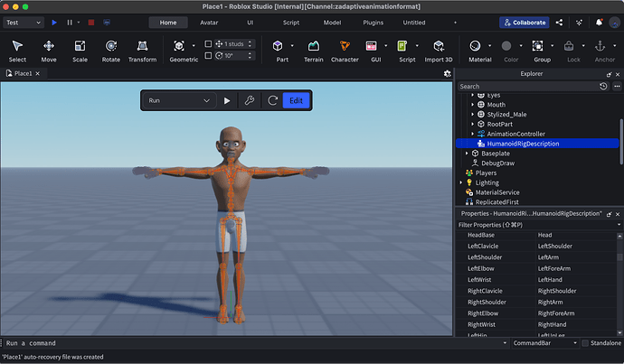Image resolution: width=624 pixels, height=364 pixels.
Task: Switch to the Avatar tab
Action: 209,23
